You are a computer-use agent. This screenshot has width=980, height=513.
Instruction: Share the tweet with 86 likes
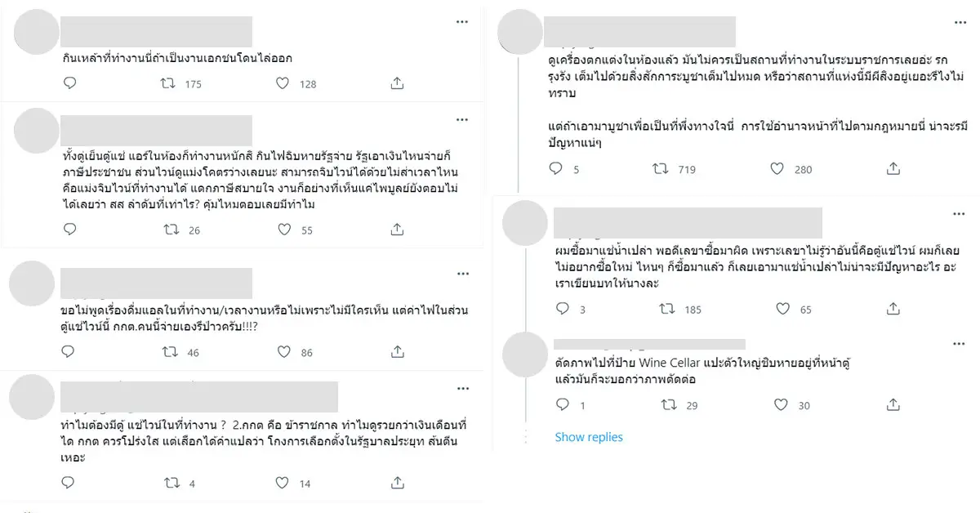[x=397, y=353]
